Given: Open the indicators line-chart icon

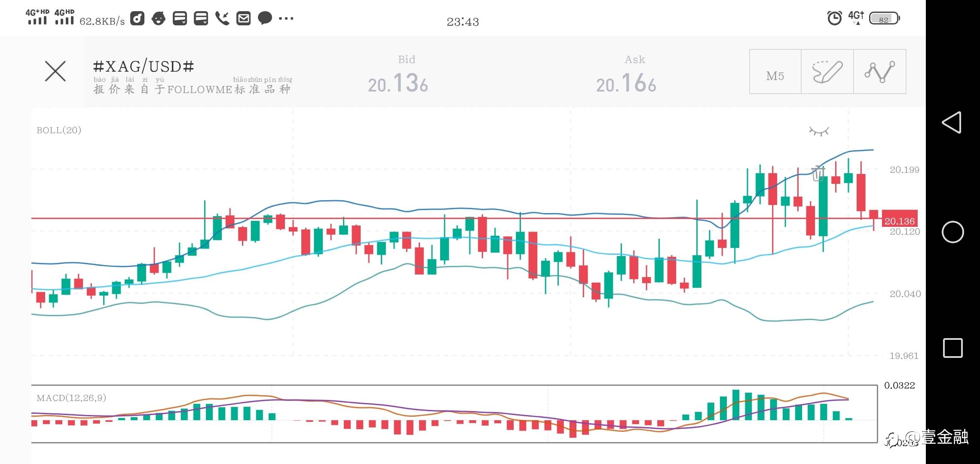Looking at the screenshot, I should (x=880, y=72).
